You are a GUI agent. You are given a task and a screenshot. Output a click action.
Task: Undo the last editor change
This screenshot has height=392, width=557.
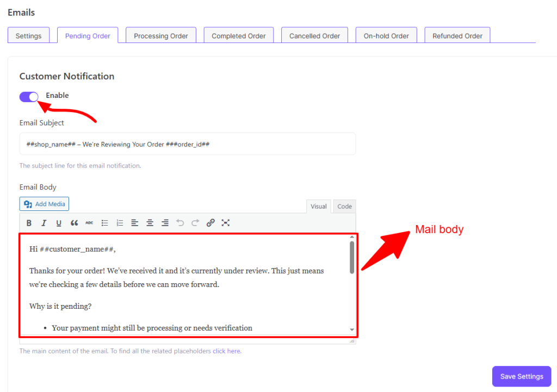pos(180,222)
